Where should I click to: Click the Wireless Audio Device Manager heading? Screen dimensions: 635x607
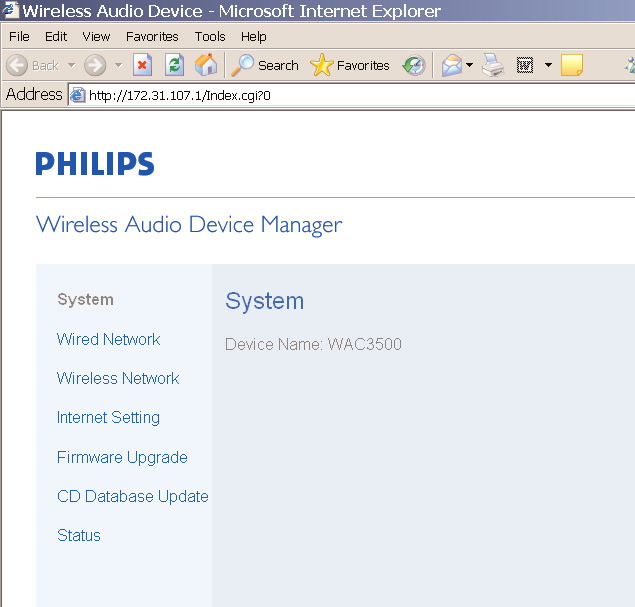click(x=189, y=225)
